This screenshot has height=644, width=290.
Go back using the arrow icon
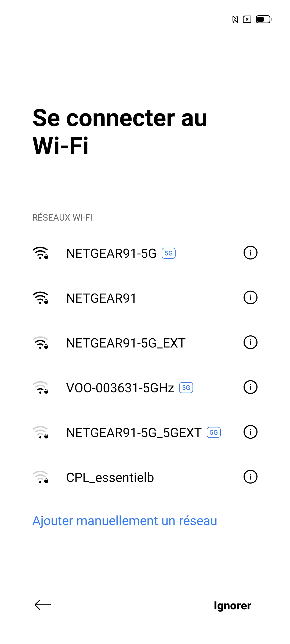coord(43,605)
